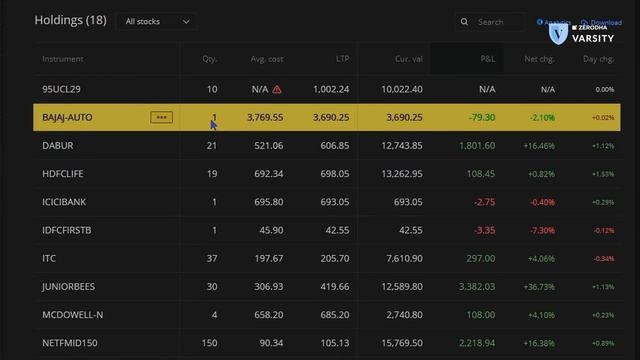
Task: Click DABUR P&L value 1,801.60
Action: point(477,146)
